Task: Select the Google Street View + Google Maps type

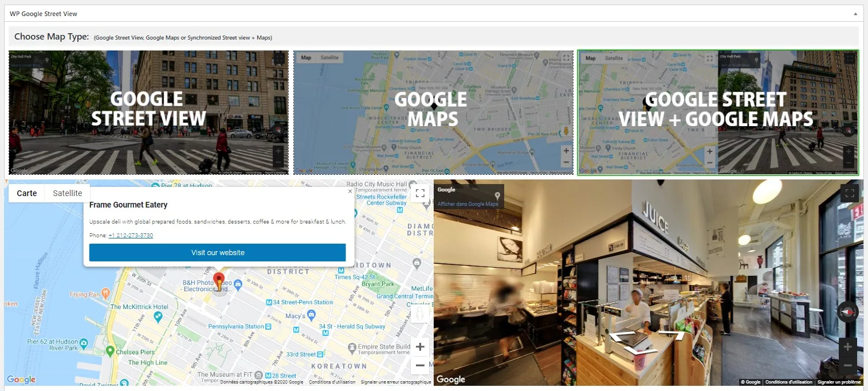Action: (718, 112)
